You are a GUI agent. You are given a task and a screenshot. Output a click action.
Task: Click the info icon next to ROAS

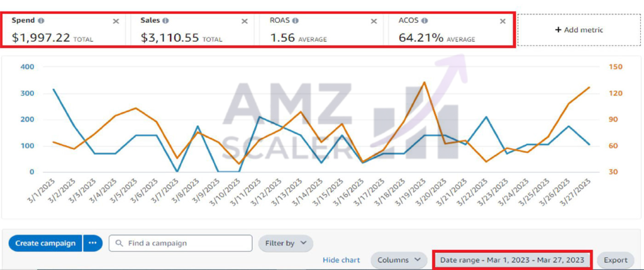pyautogui.click(x=296, y=21)
